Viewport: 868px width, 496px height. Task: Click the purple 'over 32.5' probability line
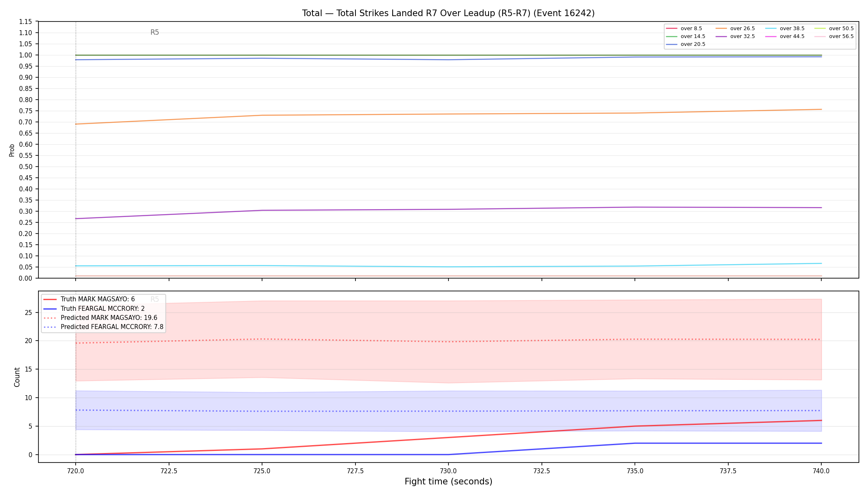[x=448, y=209]
